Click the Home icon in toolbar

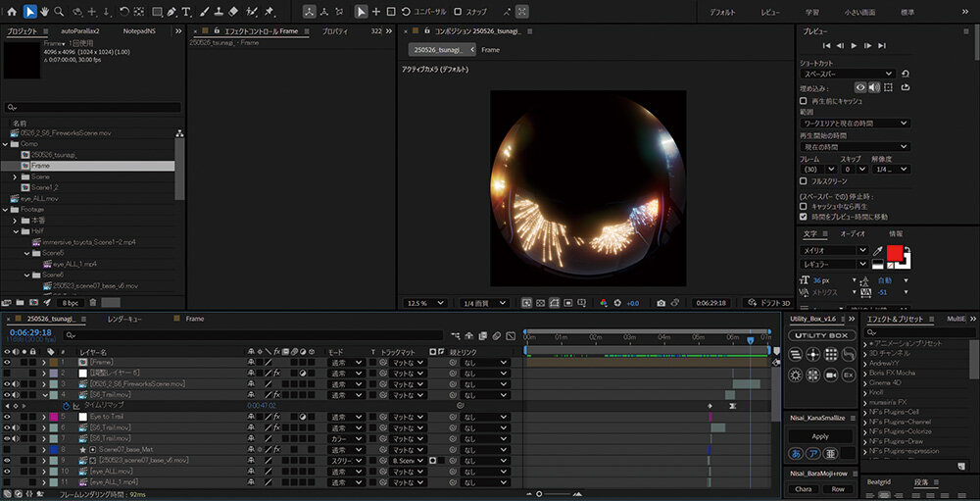(11, 12)
